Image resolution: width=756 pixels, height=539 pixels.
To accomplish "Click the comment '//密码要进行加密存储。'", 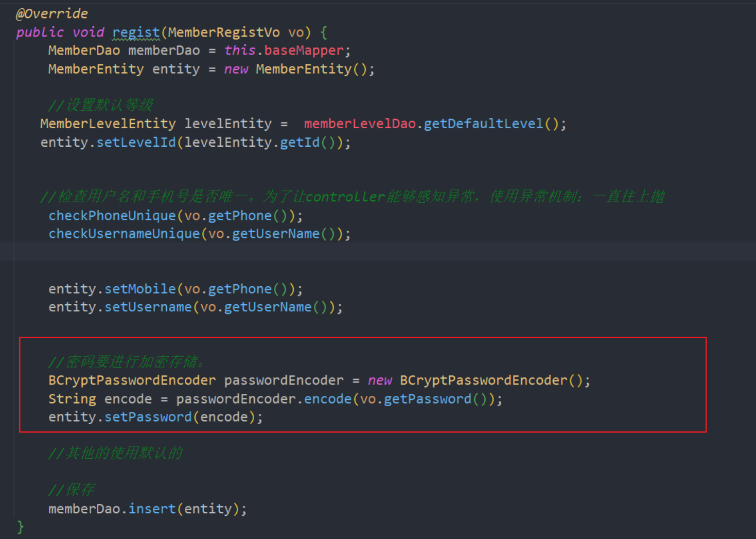I will coord(127,362).
